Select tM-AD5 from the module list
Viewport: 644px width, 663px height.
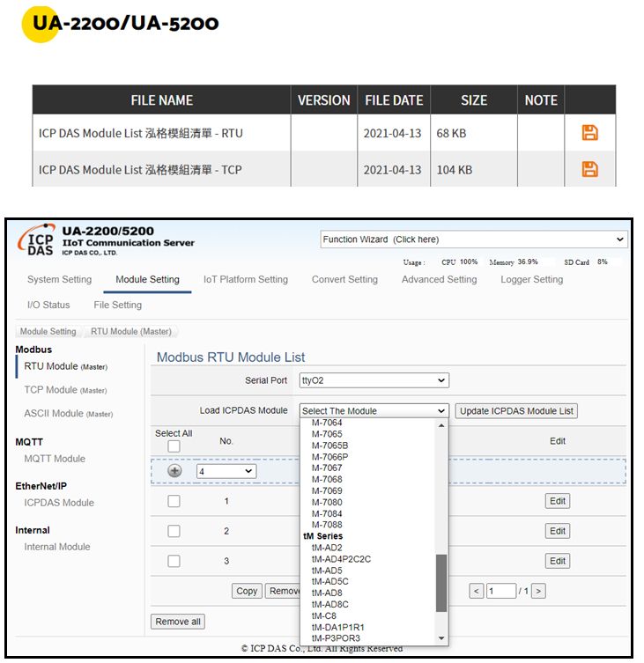tap(327, 571)
